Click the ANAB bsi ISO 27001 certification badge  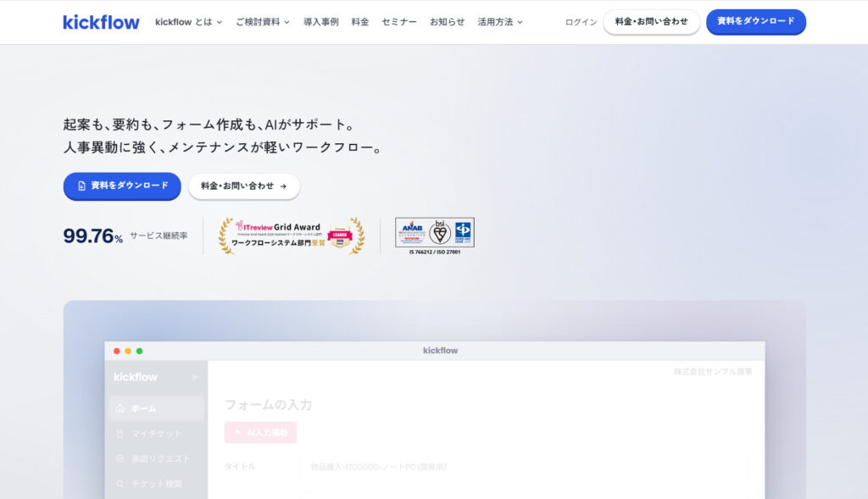(x=435, y=236)
